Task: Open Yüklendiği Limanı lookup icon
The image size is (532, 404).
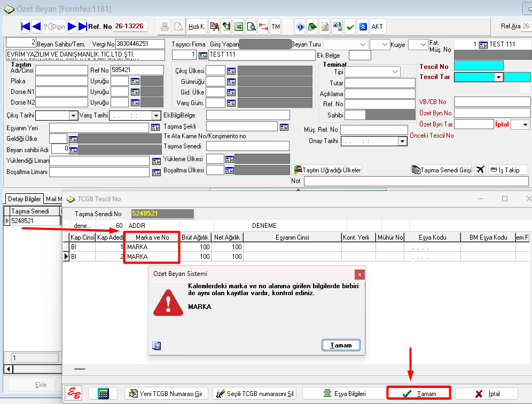Action: tap(157, 161)
